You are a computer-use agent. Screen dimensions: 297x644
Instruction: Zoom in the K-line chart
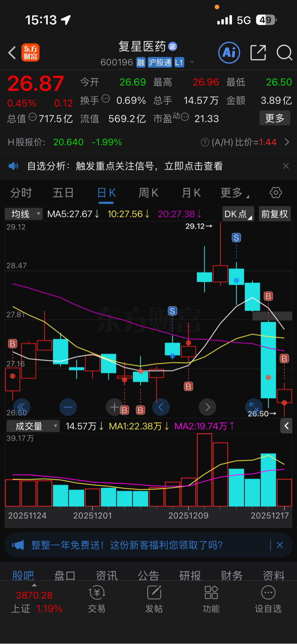tap(114, 407)
